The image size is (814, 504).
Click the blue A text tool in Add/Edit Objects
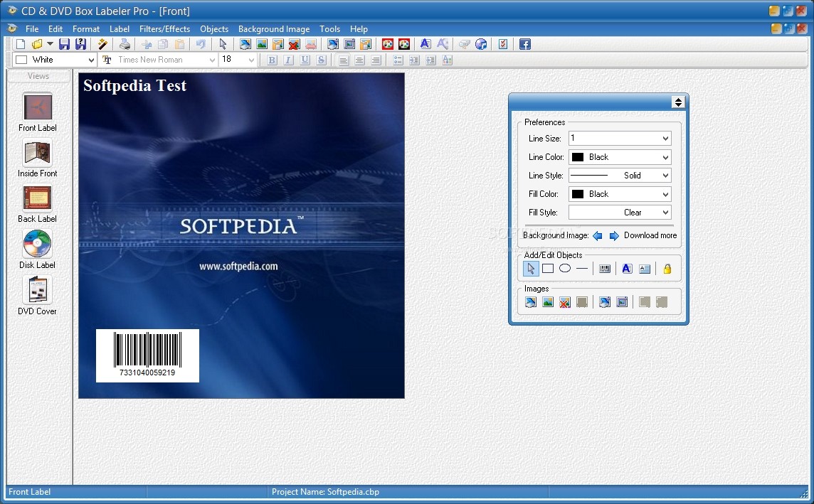pyautogui.click(x=627, y=269)
